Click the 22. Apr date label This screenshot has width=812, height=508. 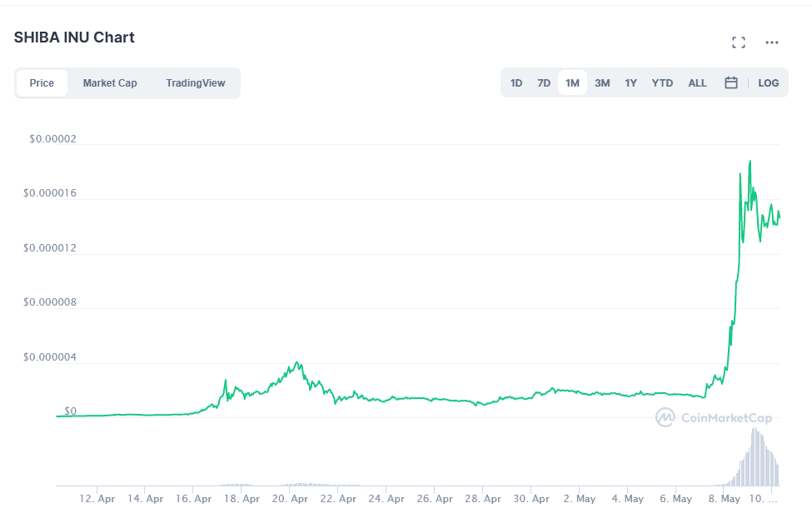tap(338, 499)
